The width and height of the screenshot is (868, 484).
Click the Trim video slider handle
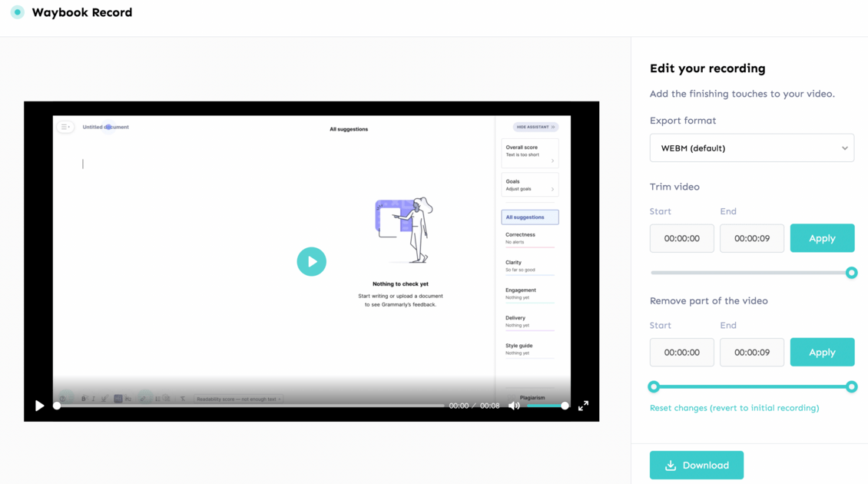(851, 272)
